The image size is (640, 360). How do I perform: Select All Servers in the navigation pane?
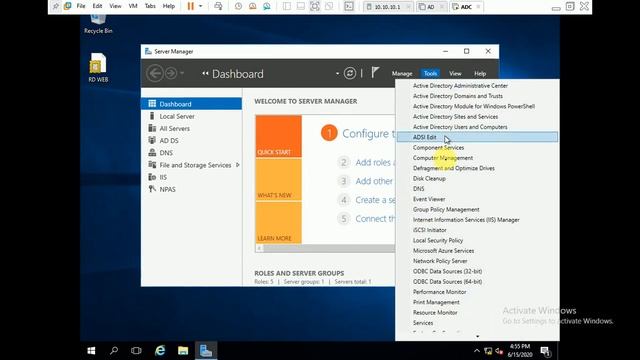coord(191,129)
